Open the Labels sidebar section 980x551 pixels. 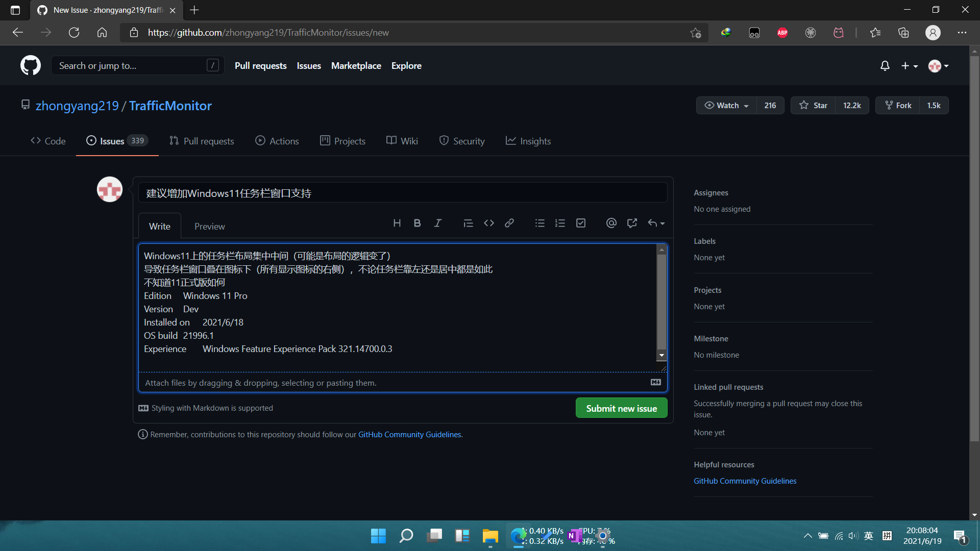(x=704, y=241)
